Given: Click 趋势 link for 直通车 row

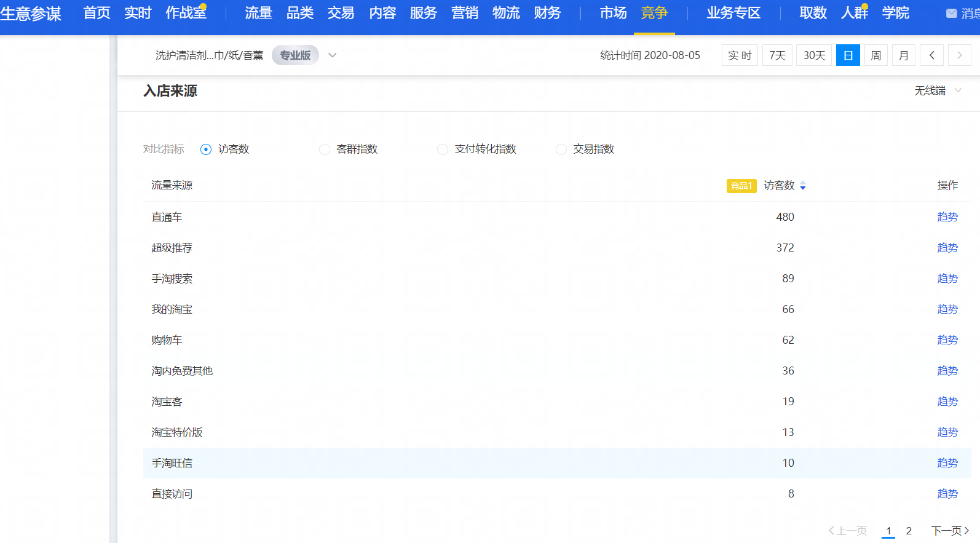Looking at the screenshot, I should (x=947, y=217).
